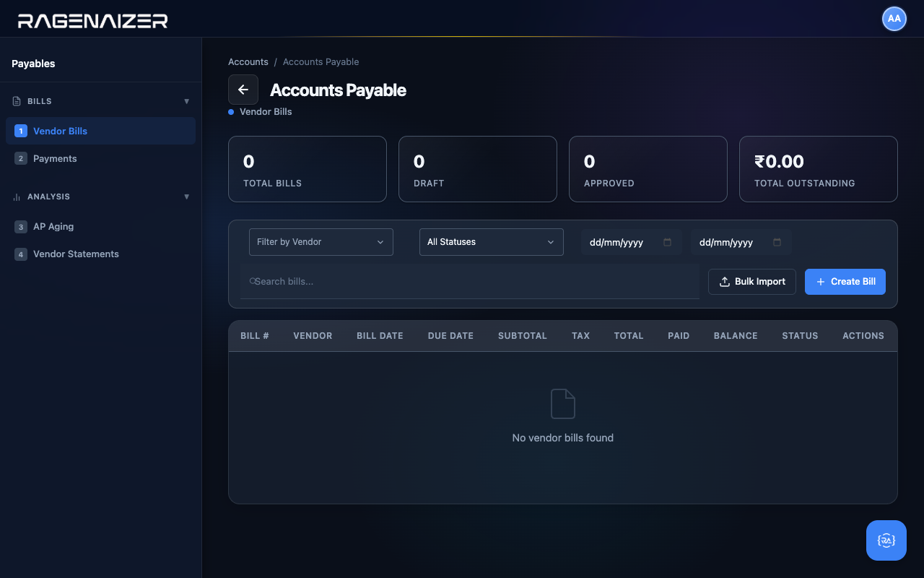Click the Accounts Payable breadcrumb
The height and width of the screenshot is (578, 924).
321,62
